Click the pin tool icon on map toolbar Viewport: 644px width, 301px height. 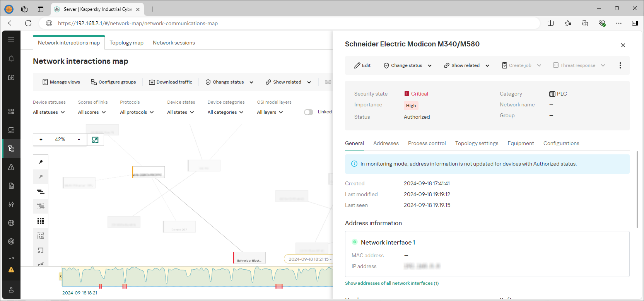[x=41, y=162]
